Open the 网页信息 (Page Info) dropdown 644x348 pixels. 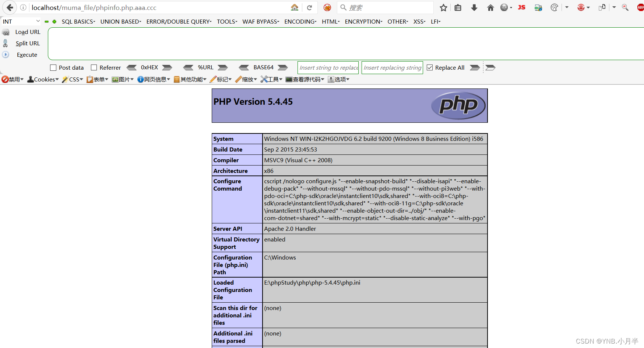tap(154, 79)
